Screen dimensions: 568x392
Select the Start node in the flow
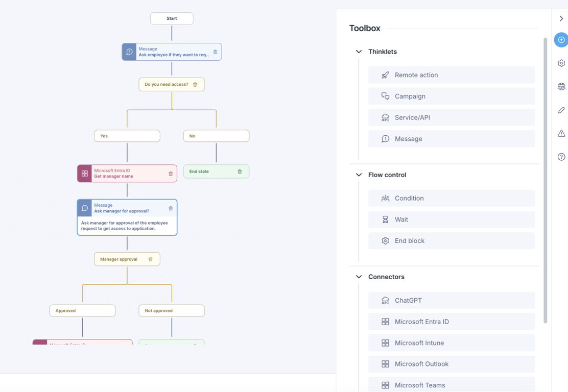172,19
